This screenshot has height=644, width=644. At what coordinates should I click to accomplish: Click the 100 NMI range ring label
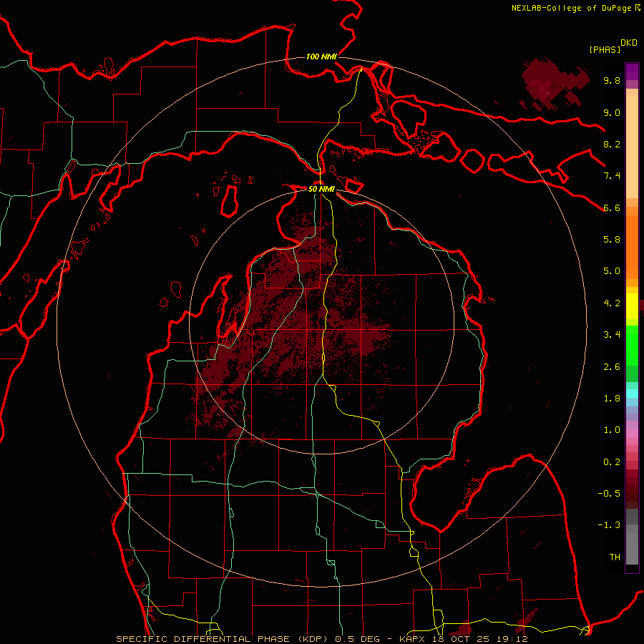[321, 57]
